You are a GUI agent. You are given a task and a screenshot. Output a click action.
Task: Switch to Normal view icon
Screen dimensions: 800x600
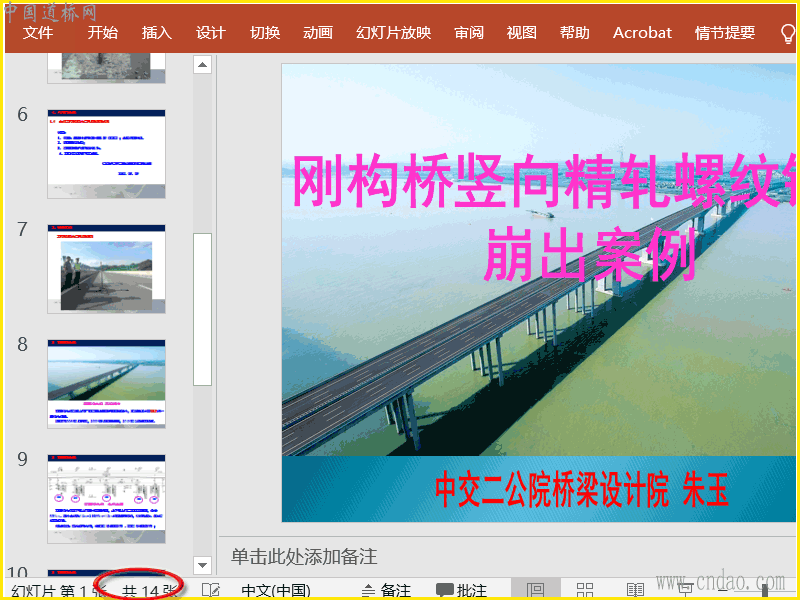pos(535,590)
